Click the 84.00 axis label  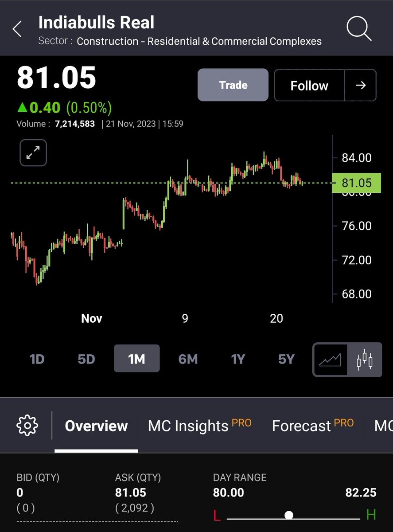coord(356,158)
